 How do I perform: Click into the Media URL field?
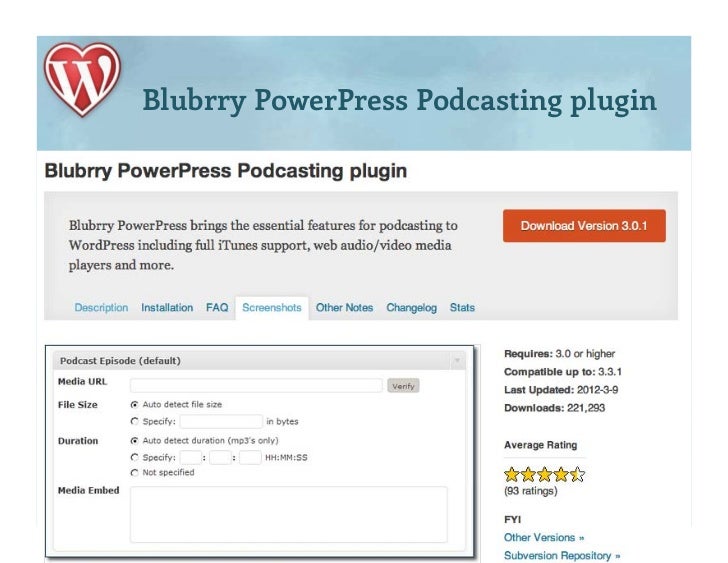coord(256,385)
